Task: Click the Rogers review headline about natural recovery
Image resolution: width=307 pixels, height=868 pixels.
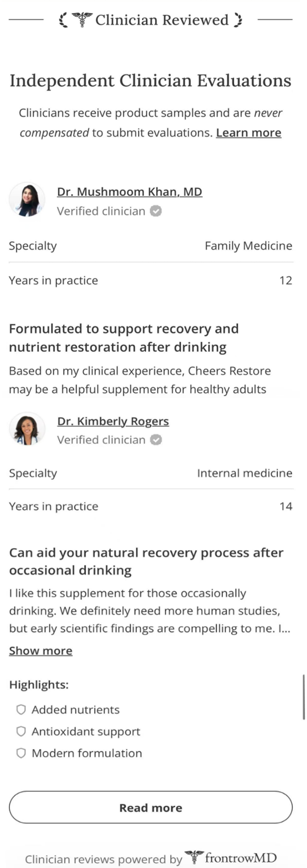Action: [x=146, y=561]
